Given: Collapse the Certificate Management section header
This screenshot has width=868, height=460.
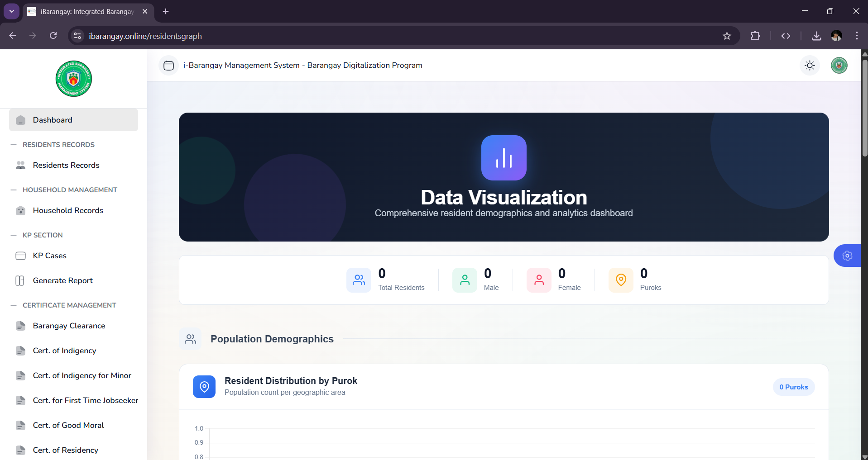Looking at the screenshot, I should (69, 305).
